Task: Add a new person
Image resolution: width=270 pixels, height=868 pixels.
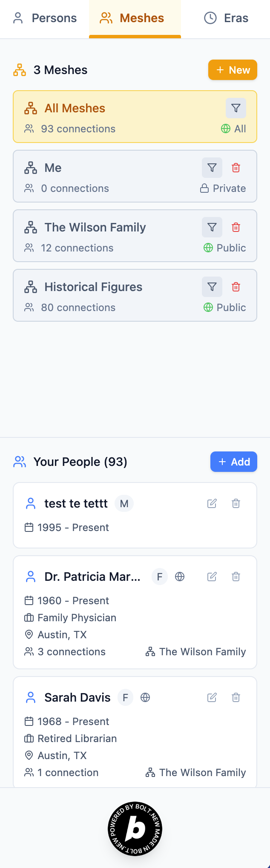Action: pos(233,462)
